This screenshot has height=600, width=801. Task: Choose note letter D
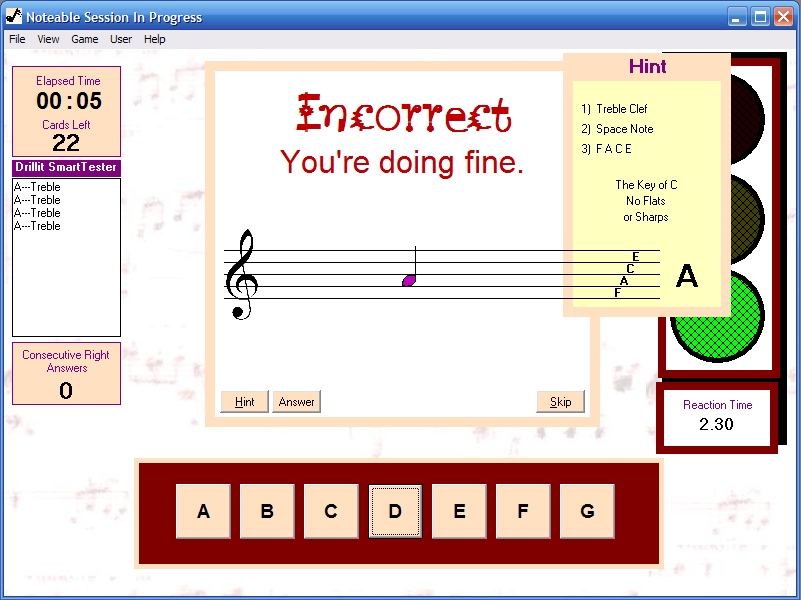[395, 511]
